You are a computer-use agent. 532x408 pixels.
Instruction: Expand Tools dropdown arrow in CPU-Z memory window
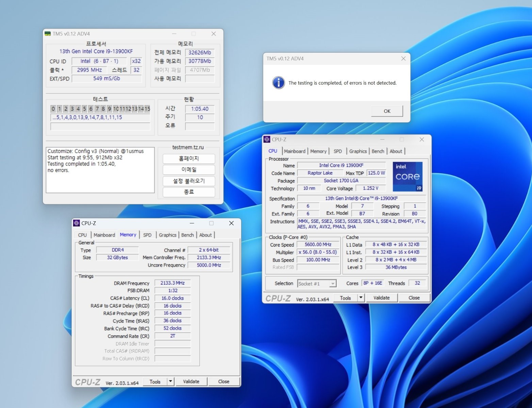tap(171, 381)
